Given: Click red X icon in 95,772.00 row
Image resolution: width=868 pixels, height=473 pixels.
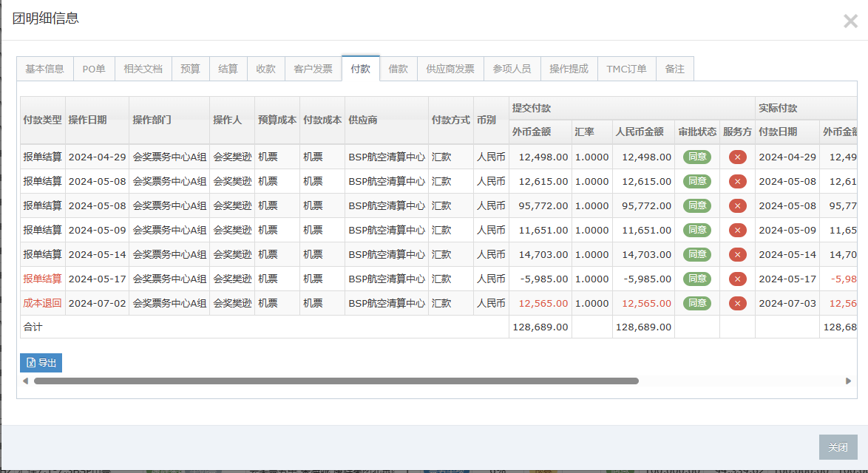Looking at the screenshot, I should (x=737, y=205).
